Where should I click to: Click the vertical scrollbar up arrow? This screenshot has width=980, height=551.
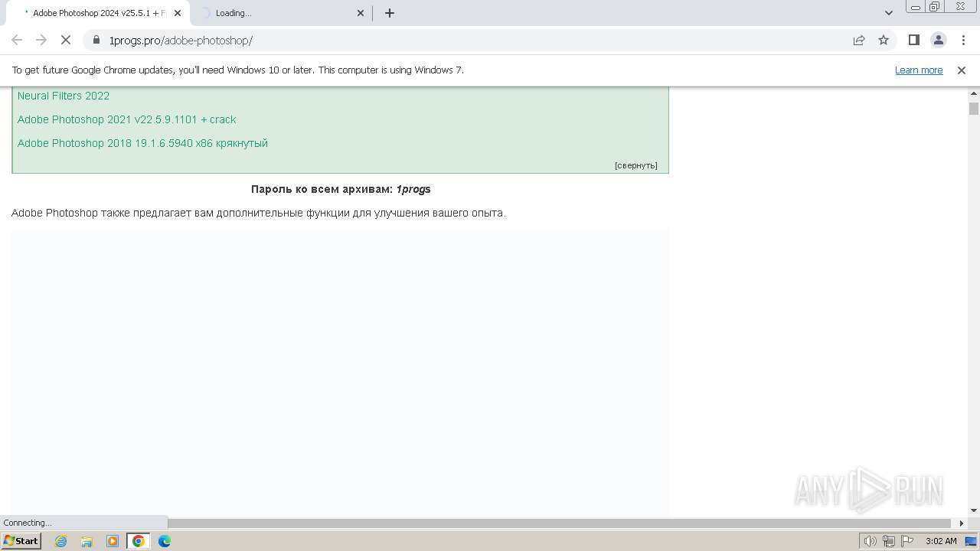pyautogui.click(x=974, y=93)
